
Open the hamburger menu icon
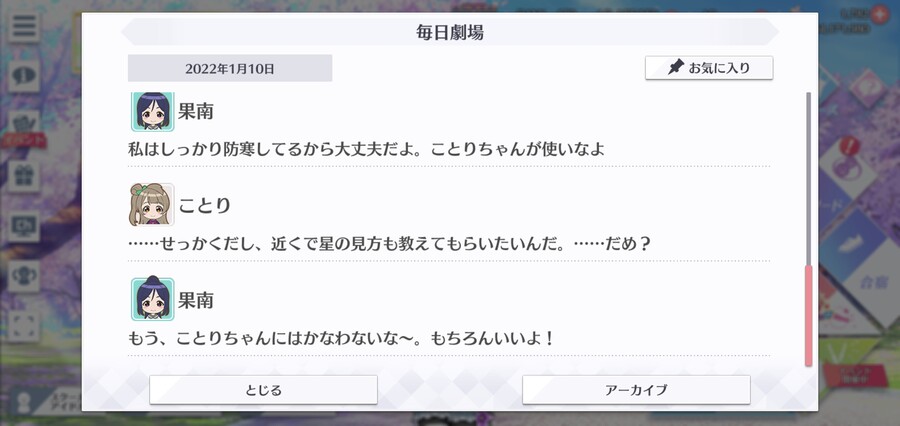coord(24,26)
